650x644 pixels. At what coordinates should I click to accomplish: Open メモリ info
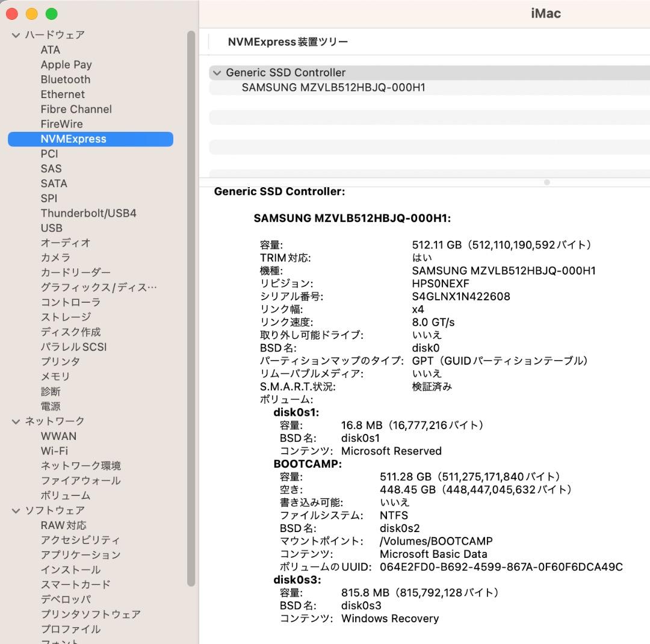tap(55, 377)
